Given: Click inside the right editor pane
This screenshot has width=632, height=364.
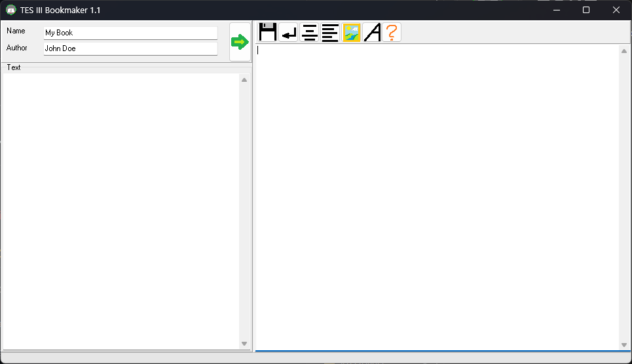Looking at the screenshot, I should tap(437, 198).
